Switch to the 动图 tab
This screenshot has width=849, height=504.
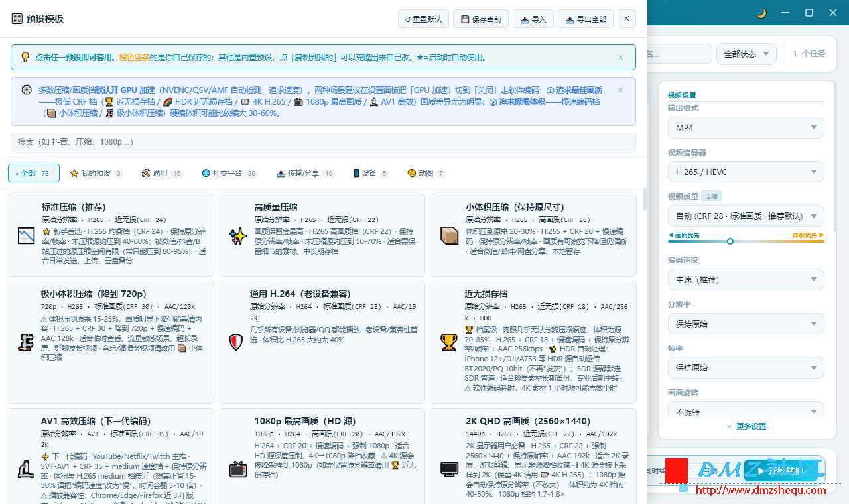[x=426, y=173]
